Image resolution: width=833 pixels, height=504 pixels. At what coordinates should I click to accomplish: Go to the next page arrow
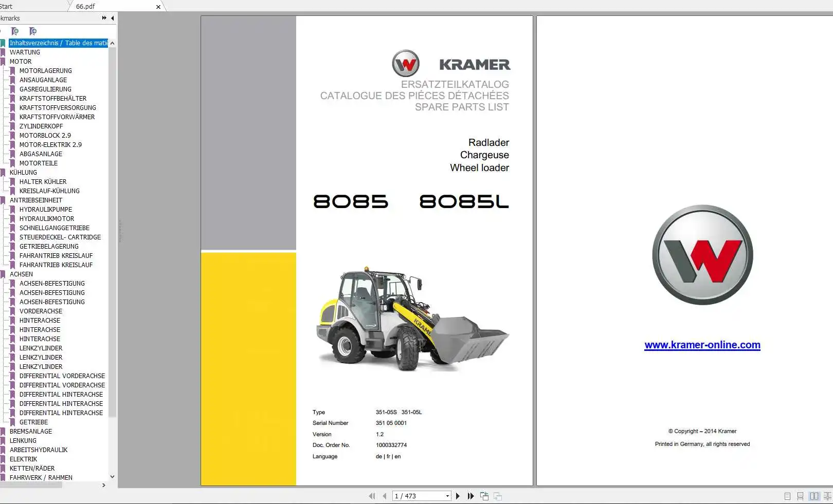(x=458, y=496)
